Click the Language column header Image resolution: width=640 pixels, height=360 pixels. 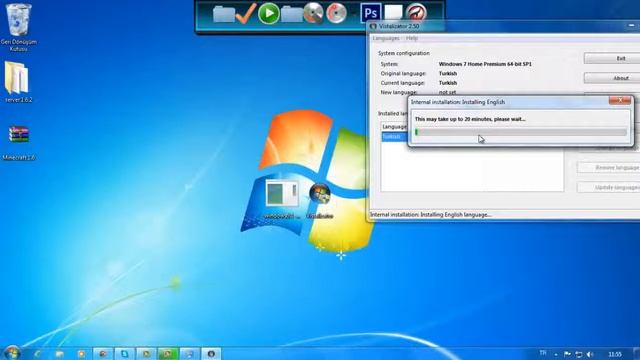(x=394, y=127)
